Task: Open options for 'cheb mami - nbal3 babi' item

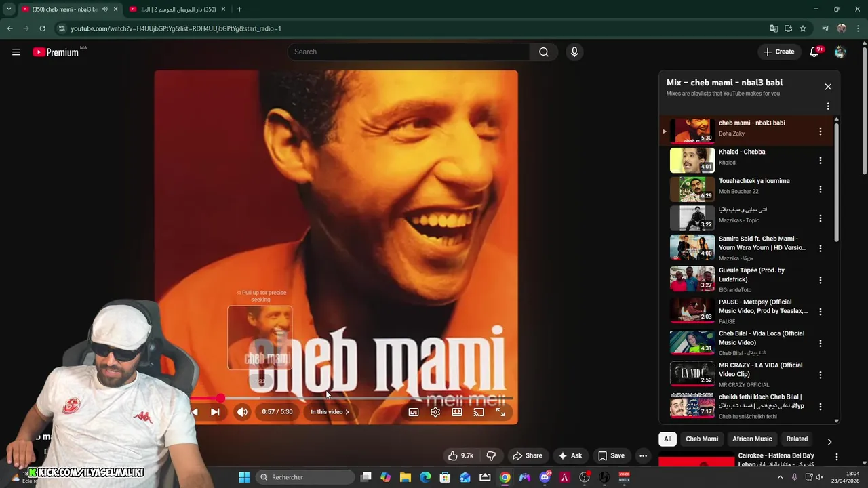Action: pos(821,131)
